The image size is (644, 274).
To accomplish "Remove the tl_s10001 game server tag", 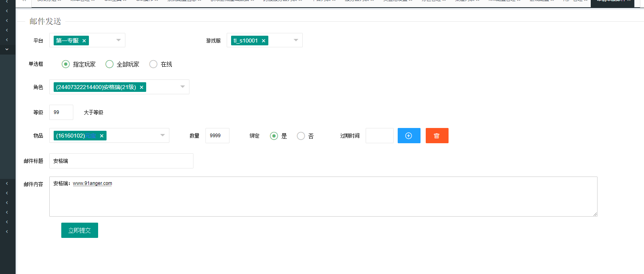I will pyautogui.click(x=264, y=41).
